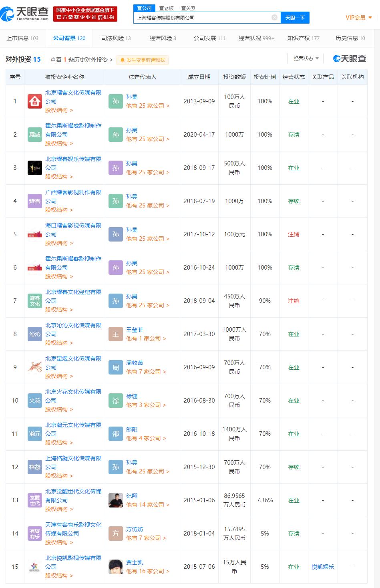Expand the VIP会员 dropdown menu
This screenshot has height=588, width=380.
[x=359, y=18]
